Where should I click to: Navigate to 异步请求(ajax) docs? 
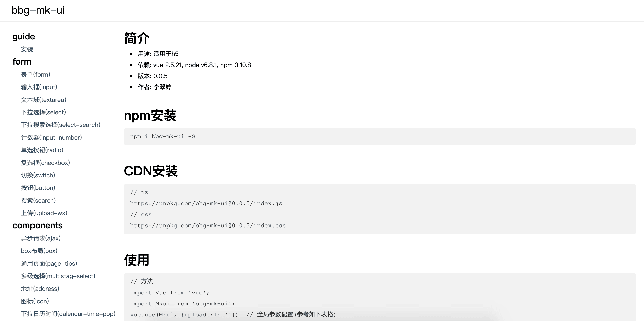pos(41,238)
